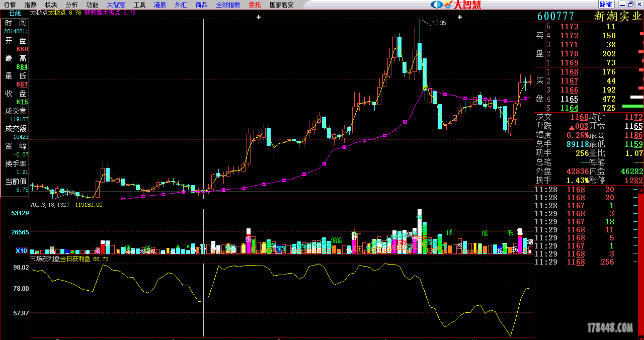Click the X10 volume scale label
This screenshot has height=340, width=644.
click(21, 250)
